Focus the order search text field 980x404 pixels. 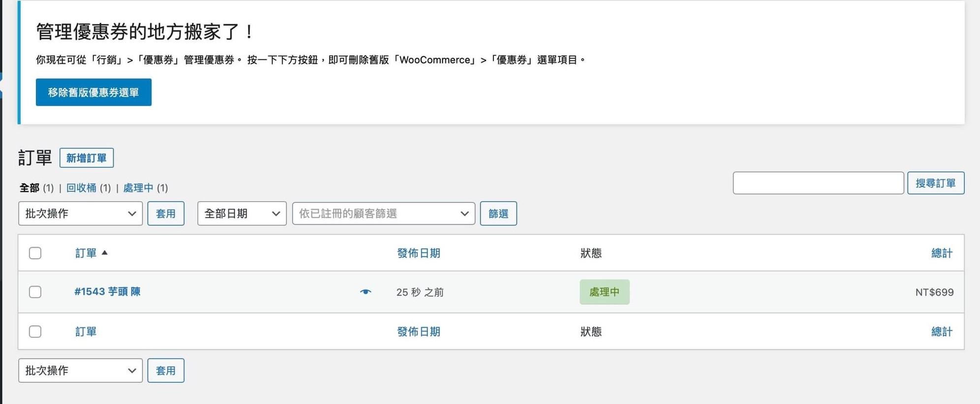point(818,183)
